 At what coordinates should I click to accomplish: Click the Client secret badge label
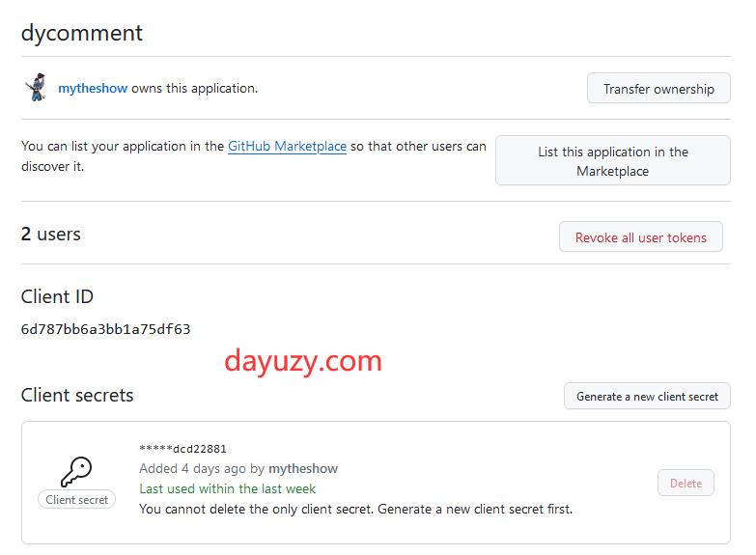point(77,500)
